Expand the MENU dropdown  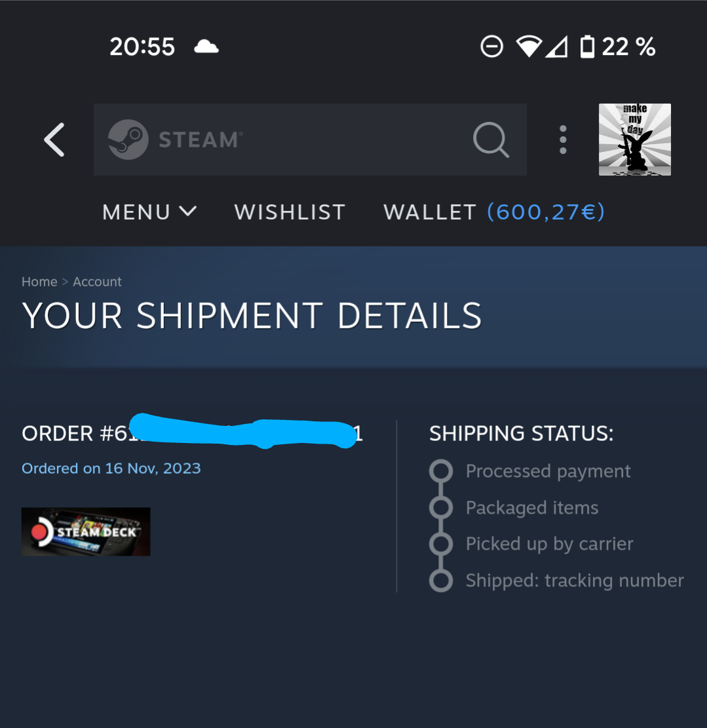[x=149, y=212]
